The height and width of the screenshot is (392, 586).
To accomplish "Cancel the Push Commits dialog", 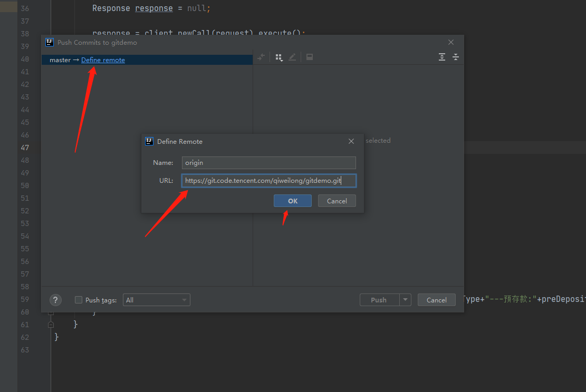I will coord(437,300).
